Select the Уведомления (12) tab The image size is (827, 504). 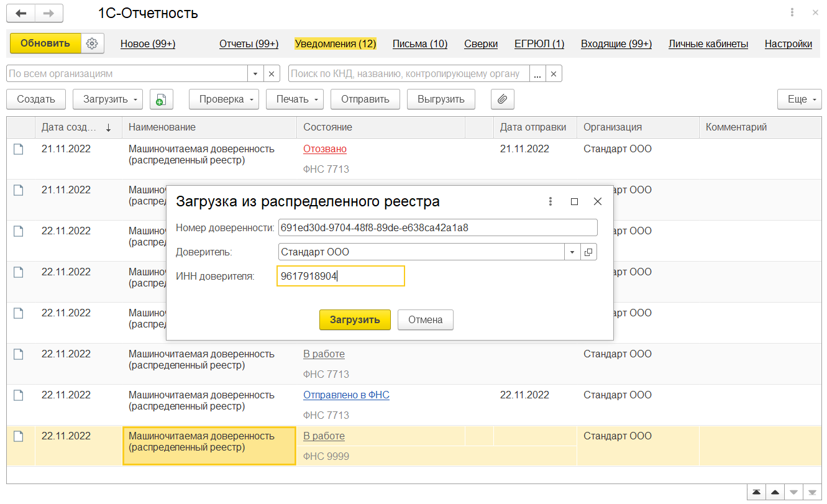point(336,44)
